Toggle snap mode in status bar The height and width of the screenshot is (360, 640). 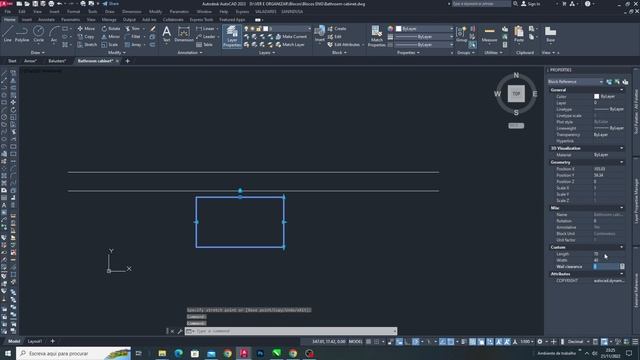pos(377,342)
